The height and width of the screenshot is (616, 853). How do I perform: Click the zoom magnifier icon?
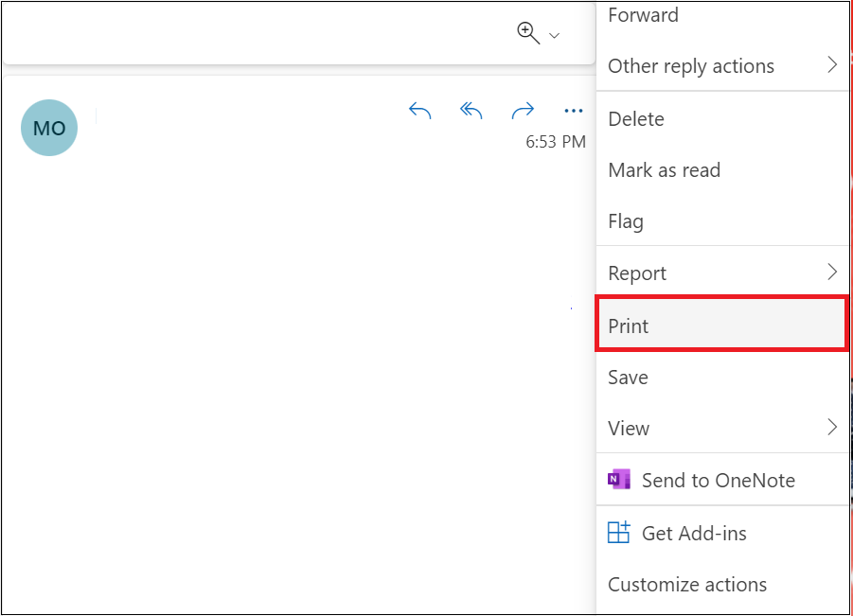[527, 33]
